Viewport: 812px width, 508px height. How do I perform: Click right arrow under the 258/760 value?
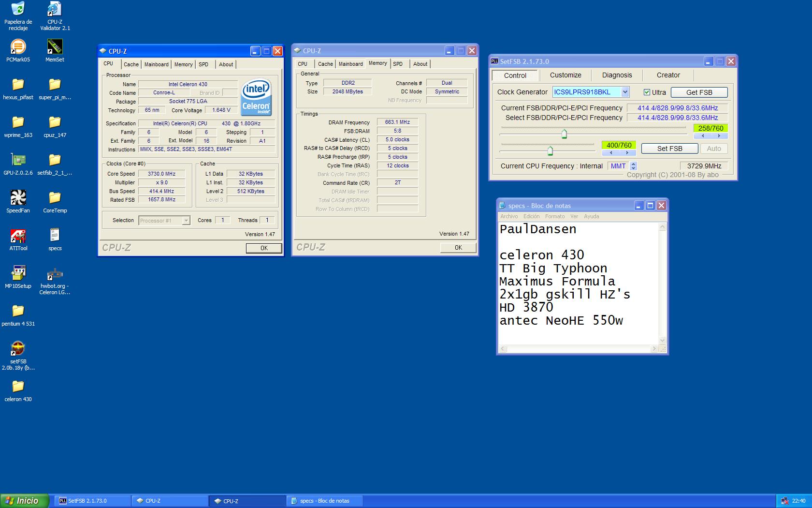click(x=719, y=136)
